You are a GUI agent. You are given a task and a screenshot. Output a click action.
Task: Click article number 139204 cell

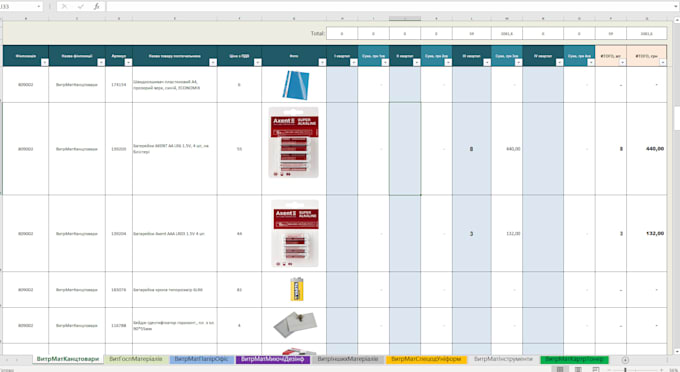point(119,233)
